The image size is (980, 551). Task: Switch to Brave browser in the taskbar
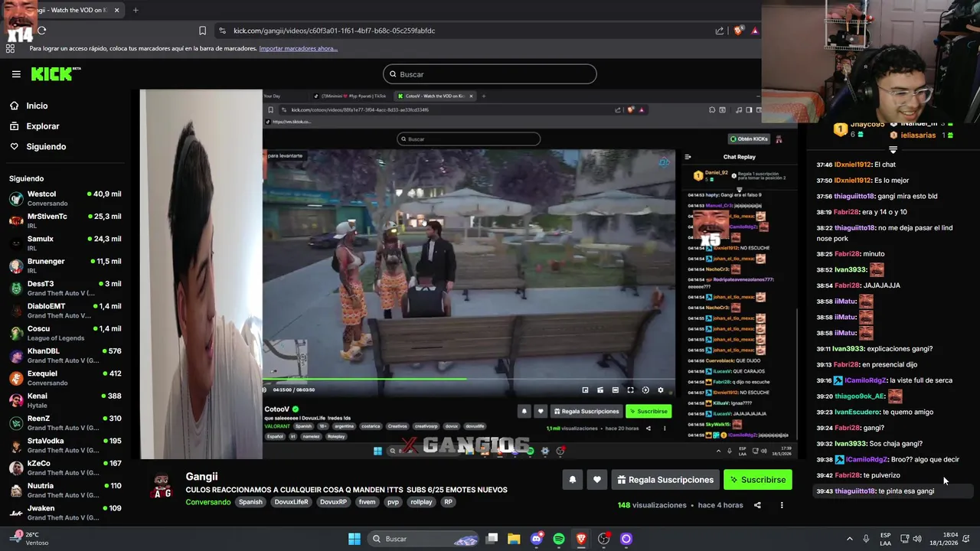click(x=581, y=539)
